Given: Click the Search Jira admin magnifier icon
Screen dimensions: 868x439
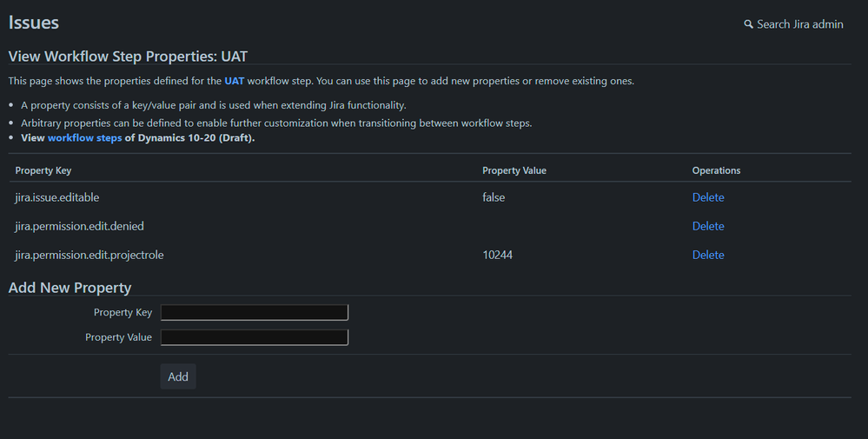Looking at the screenshot, I should pyautogui.click(x=748, y=24).
